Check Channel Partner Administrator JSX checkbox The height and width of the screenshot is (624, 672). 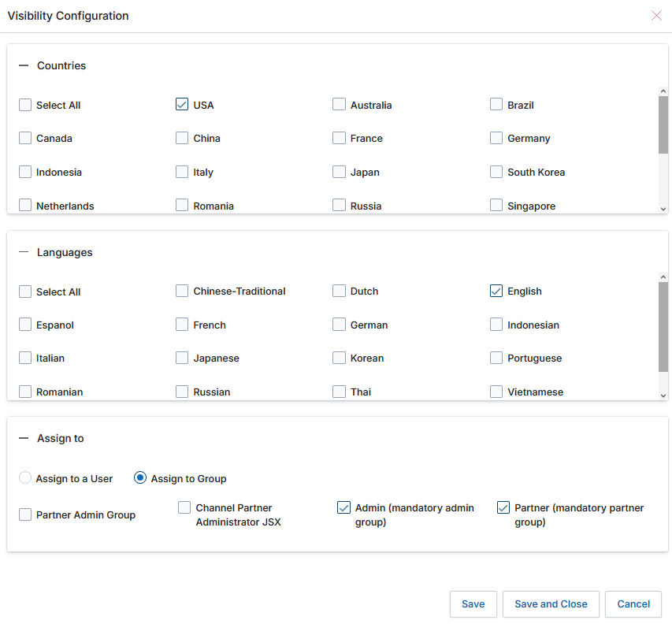[184, 507]
